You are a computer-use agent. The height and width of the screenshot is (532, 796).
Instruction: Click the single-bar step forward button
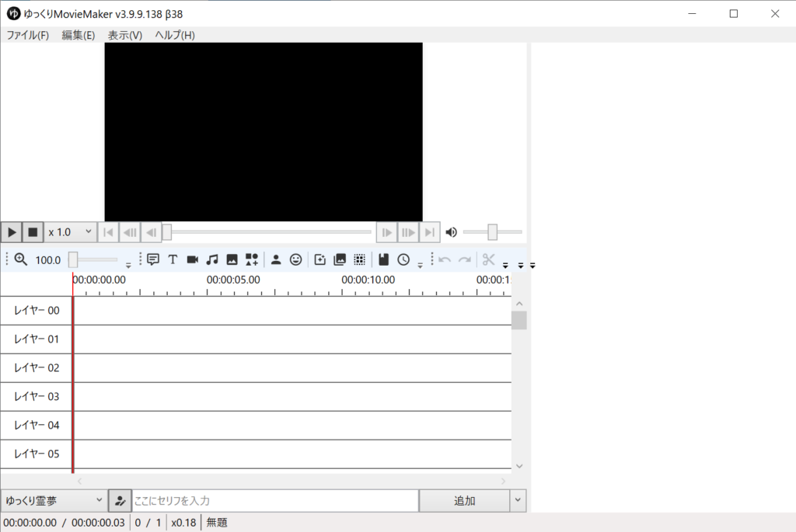(386, 232)
